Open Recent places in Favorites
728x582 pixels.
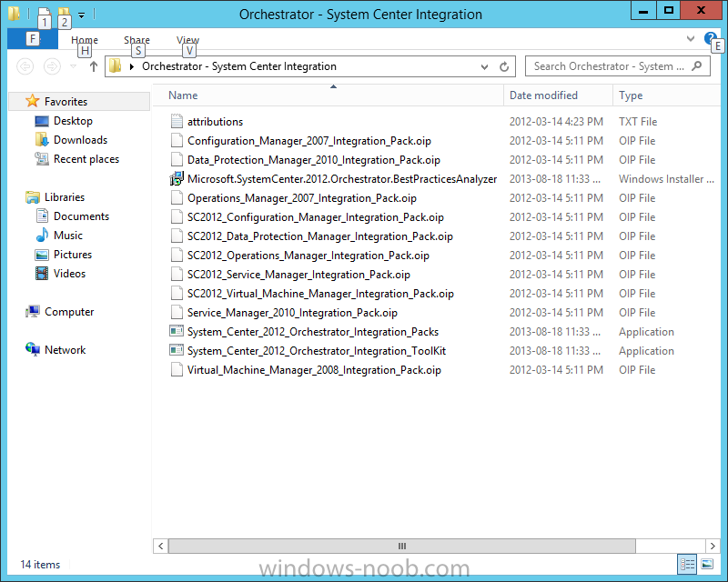coord(86,159)
